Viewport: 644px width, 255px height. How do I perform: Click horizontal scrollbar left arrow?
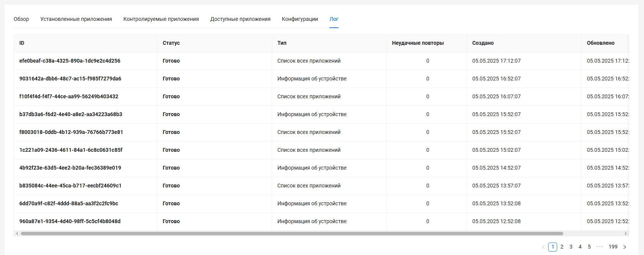point(17,234)
